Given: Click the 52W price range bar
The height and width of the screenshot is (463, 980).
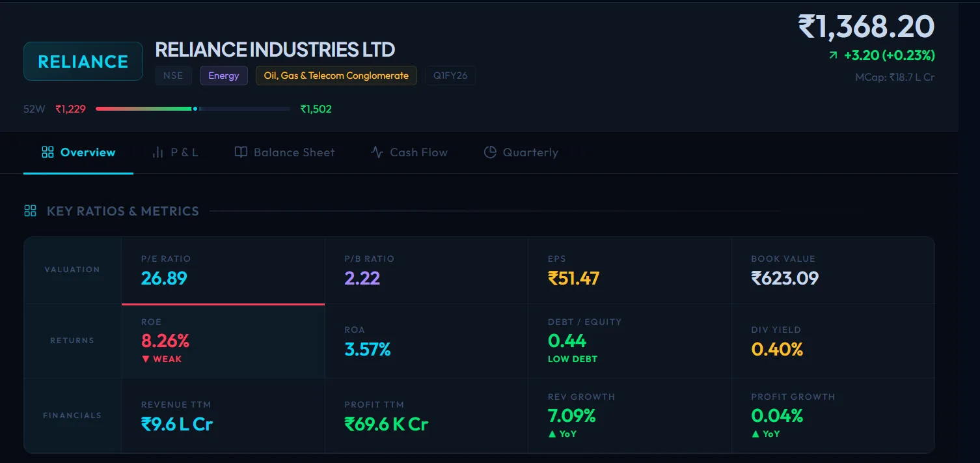Looking at the screenshot, I should click(193, 109).
